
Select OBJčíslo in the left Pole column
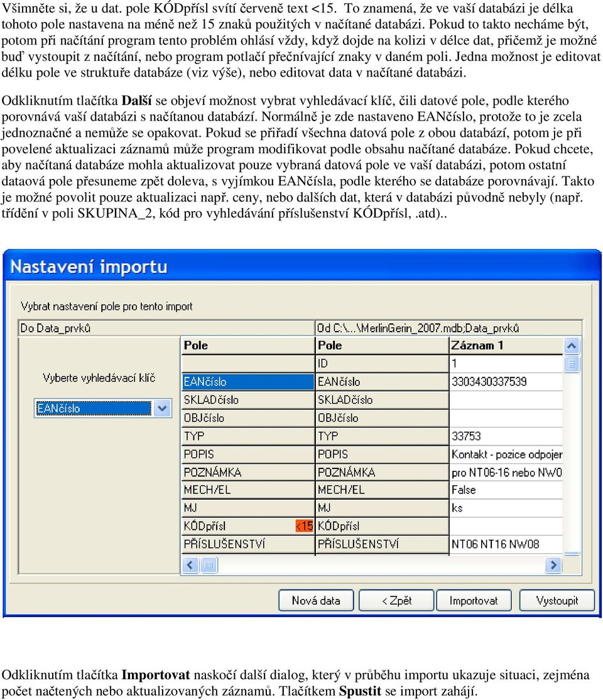[248, 418]
